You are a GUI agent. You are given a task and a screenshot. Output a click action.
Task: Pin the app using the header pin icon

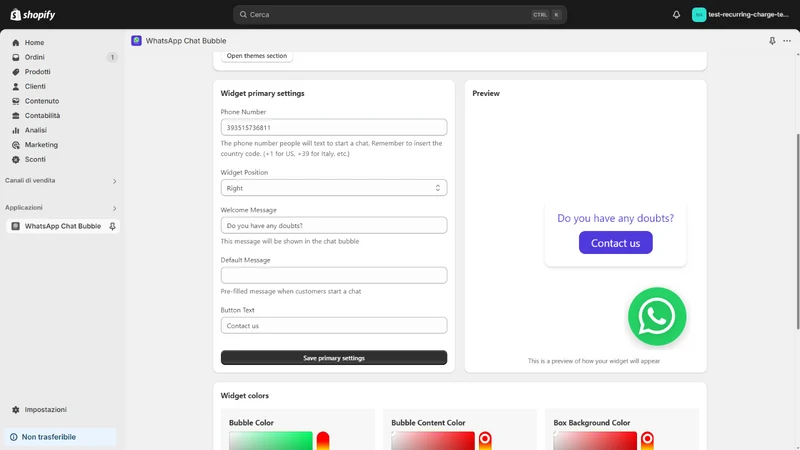[772, 41]
